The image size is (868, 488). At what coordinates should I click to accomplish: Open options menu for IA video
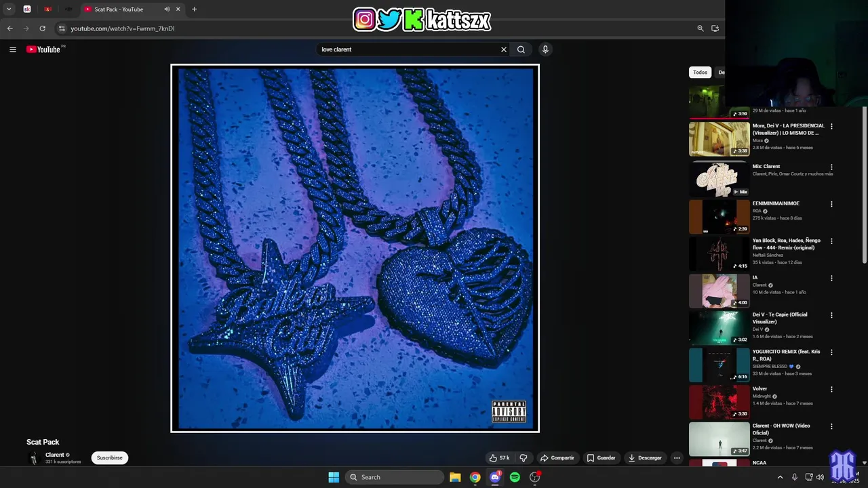coord(831,278)
